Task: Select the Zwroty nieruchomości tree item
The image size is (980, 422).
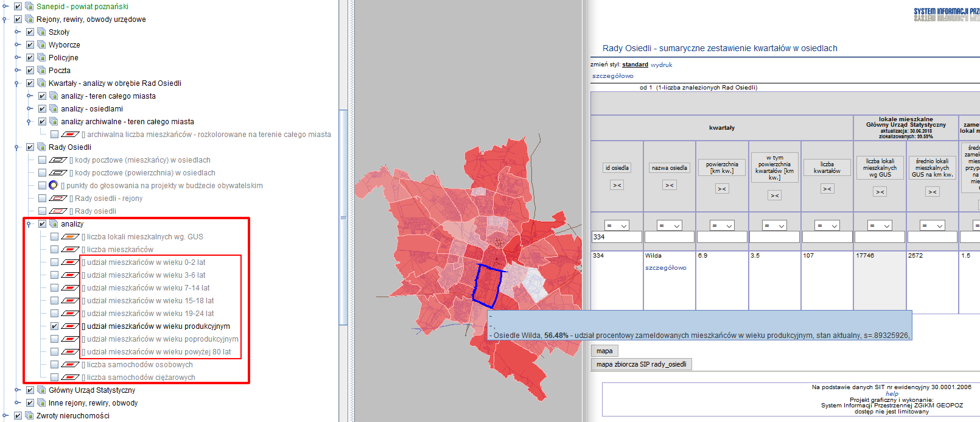Action: click(x=72, y=416)
